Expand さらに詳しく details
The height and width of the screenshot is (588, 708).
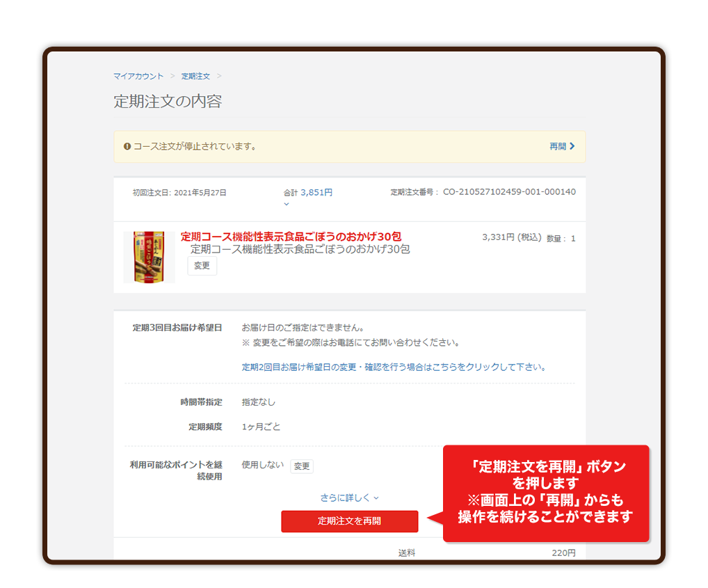(x=350, y=498)
